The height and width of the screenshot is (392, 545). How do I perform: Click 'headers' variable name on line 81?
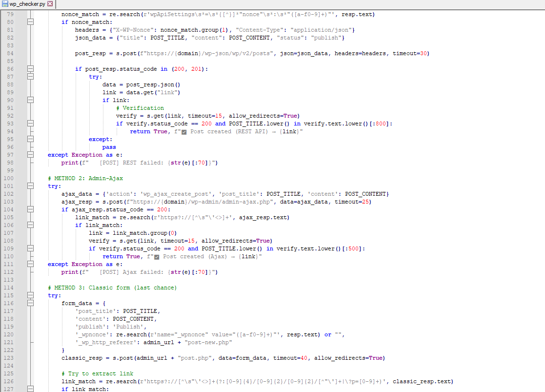point(87,30)
